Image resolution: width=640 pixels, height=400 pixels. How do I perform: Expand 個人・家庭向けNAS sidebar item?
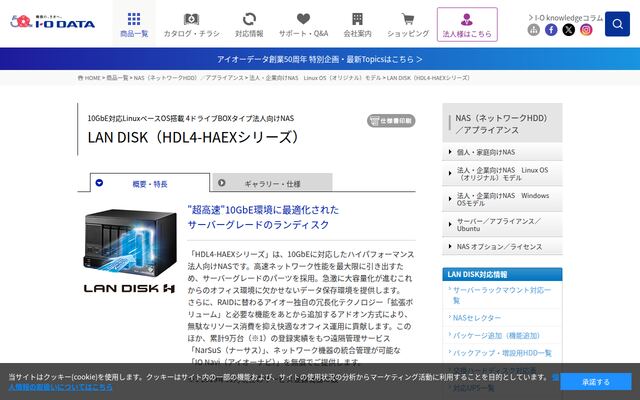pyautogui.click(x=502, y=152)
